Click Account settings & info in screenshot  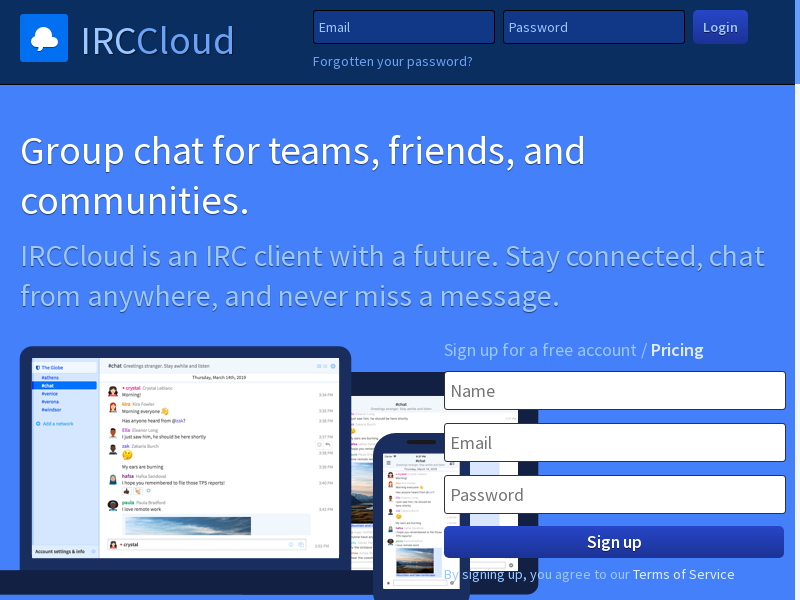tap(60, 551)
